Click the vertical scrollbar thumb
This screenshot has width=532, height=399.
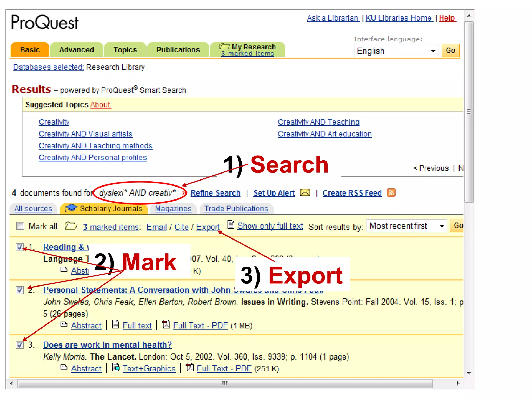tap(469, 112)
